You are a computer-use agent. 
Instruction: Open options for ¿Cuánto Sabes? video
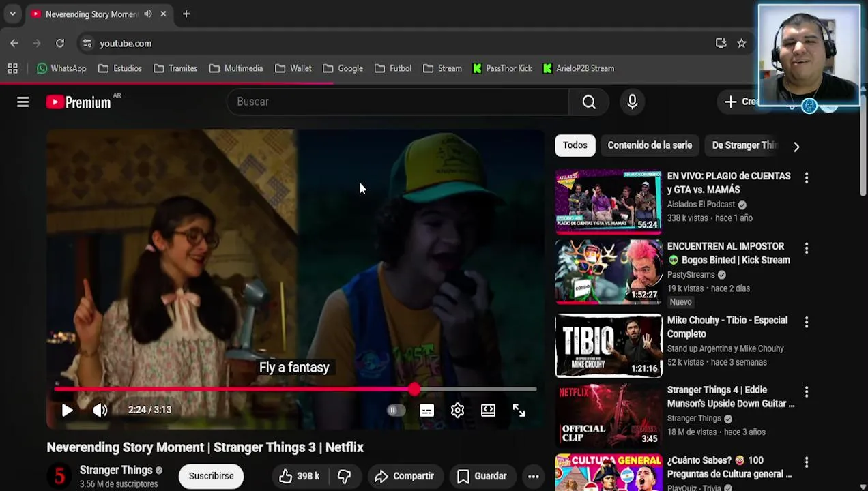tap(807, 462)
